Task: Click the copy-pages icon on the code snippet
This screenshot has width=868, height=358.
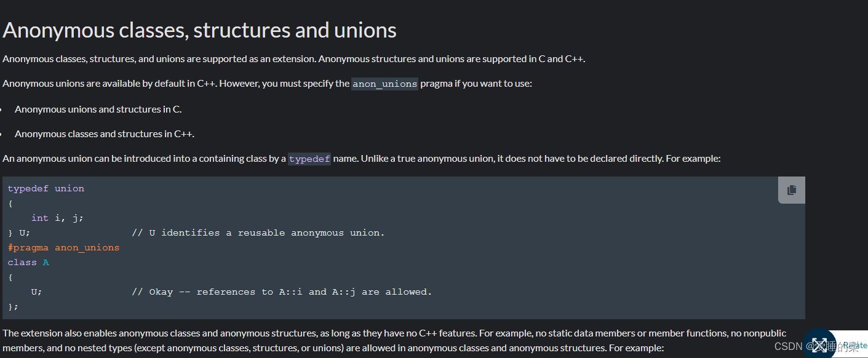Action: click(x=791, y=189)
